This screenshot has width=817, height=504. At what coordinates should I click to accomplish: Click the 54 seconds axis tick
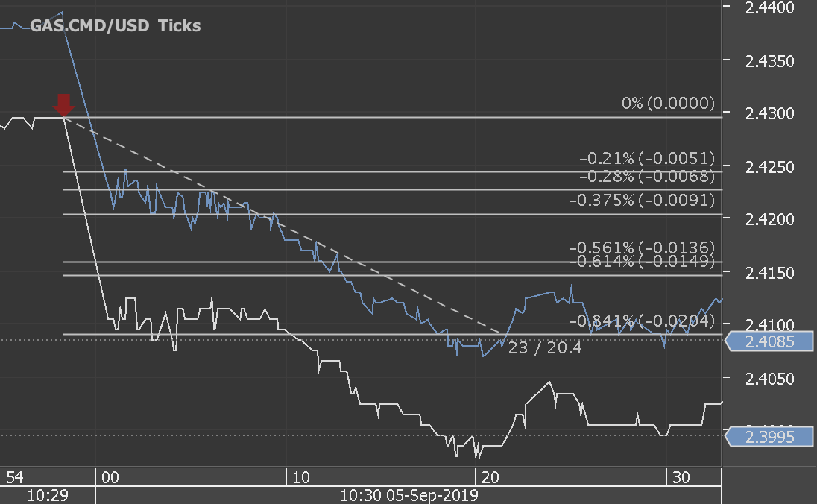(x=15, y=477)
